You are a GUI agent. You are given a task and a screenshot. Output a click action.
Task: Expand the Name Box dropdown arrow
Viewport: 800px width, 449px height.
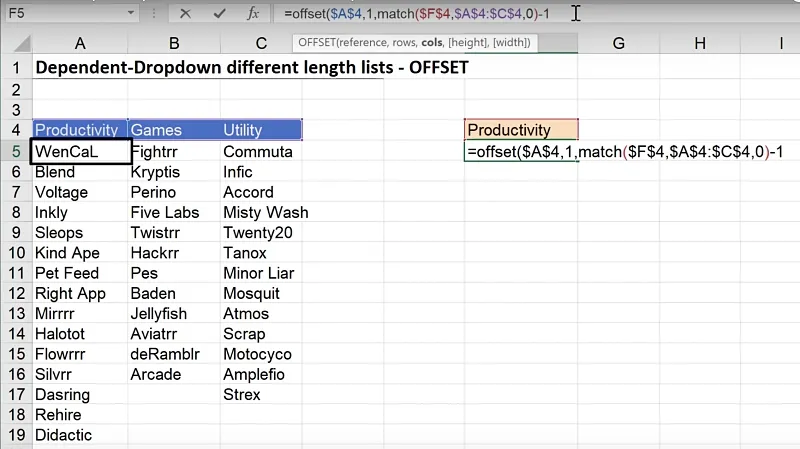(x=131, y=13)
